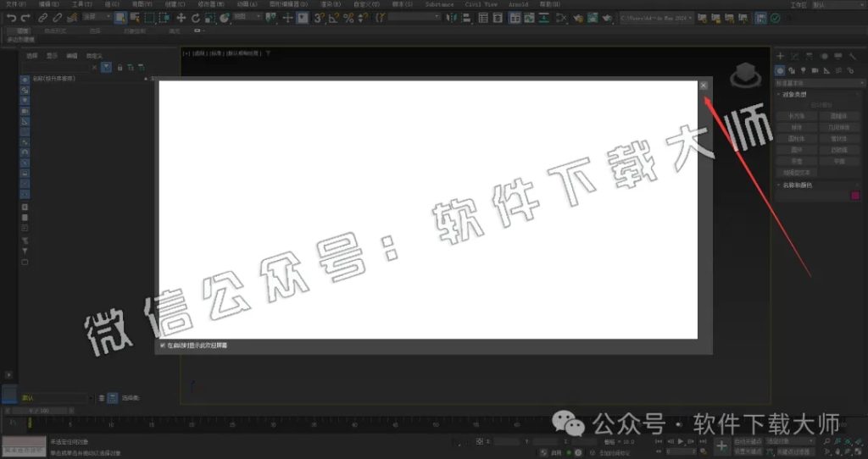The height and width of the screenshot is (459, 868).
Task: Open the Modify tab in command panel
Action: 795,56
